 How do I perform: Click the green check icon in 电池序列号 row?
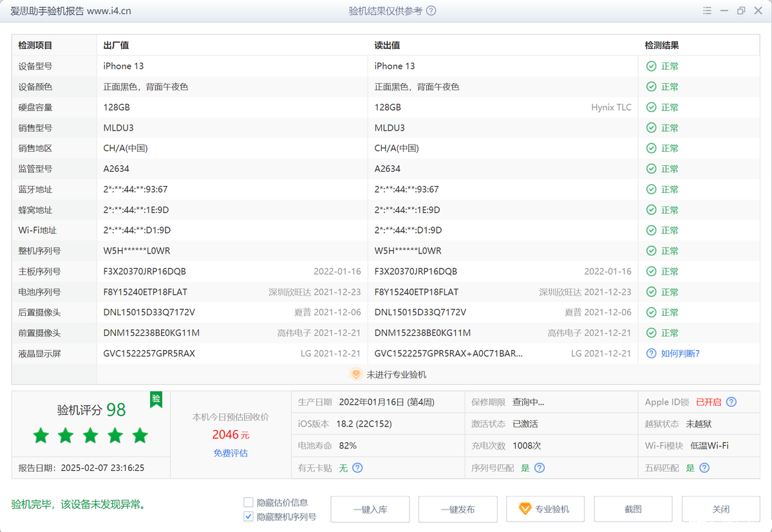point(651,292)
